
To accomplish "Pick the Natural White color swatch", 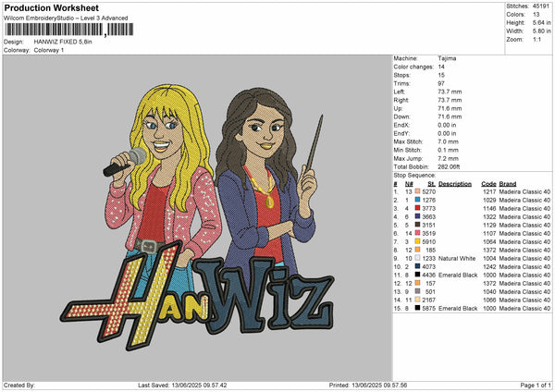I will point(417,258).
